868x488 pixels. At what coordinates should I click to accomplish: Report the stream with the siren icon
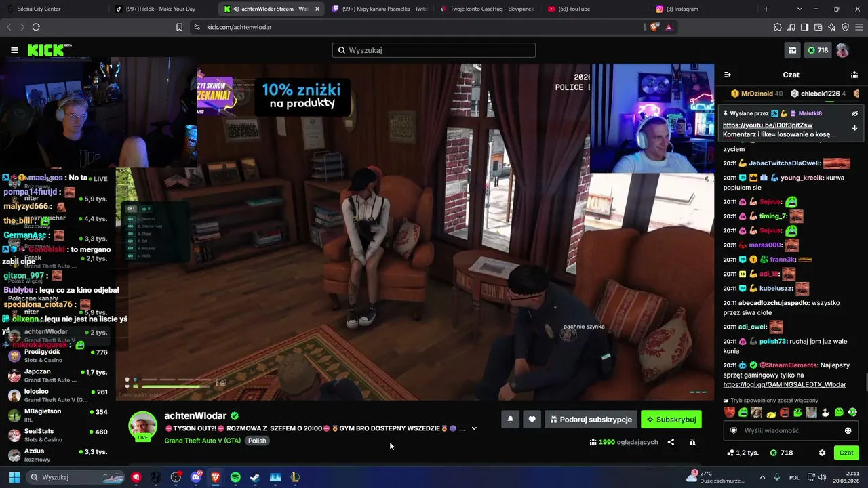[x=692, y=442]
